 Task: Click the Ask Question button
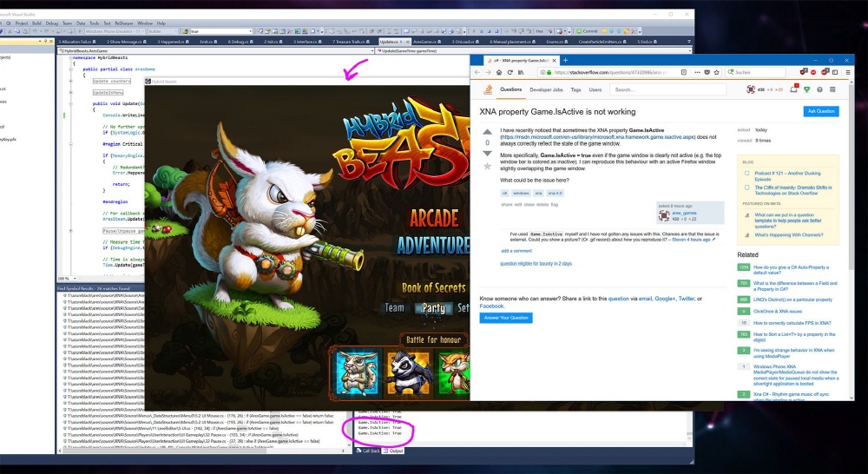pyautogui.click(x=821, y=111)
